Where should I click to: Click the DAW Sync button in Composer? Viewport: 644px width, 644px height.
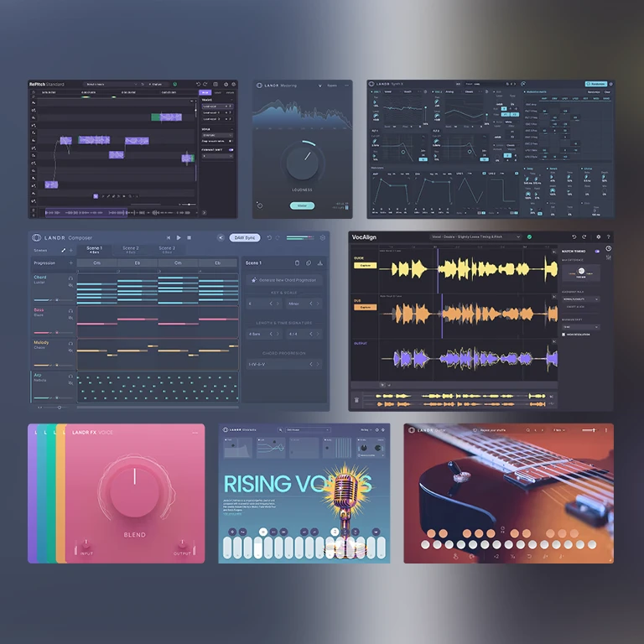coord(245,237)
